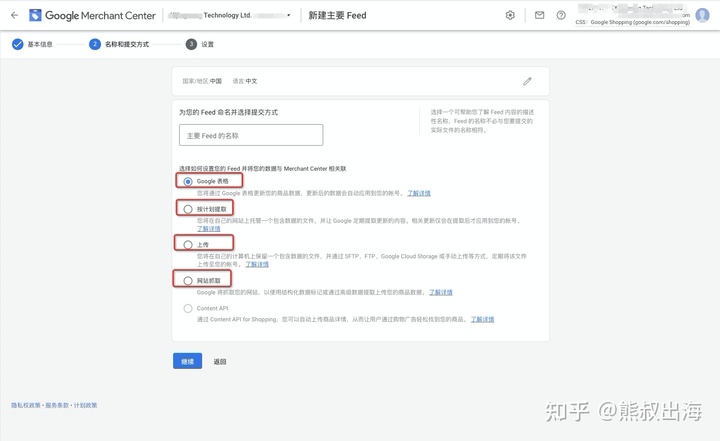Click the back arrow icon
Screen dimensions: 720x441
15,15
